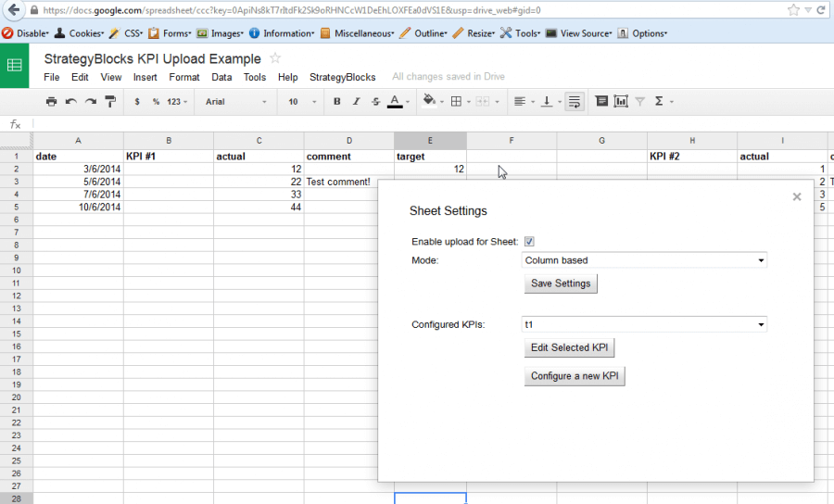Click the functions sigma icon
Screen dimensions: 834x504
pos(659,101)
